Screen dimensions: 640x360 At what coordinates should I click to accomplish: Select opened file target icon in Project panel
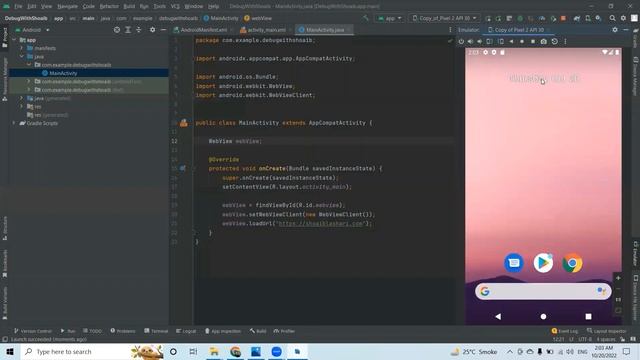point(117,30)
